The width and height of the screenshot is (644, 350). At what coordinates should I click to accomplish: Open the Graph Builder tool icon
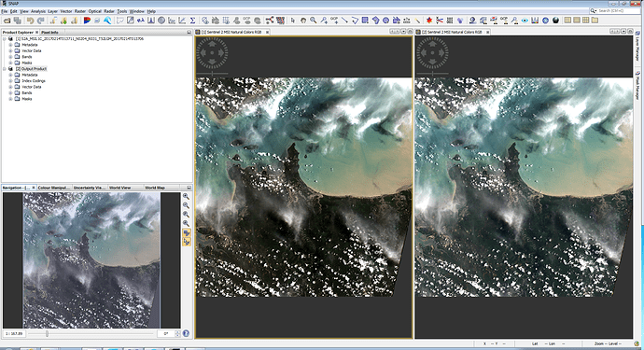pos(270,21)
